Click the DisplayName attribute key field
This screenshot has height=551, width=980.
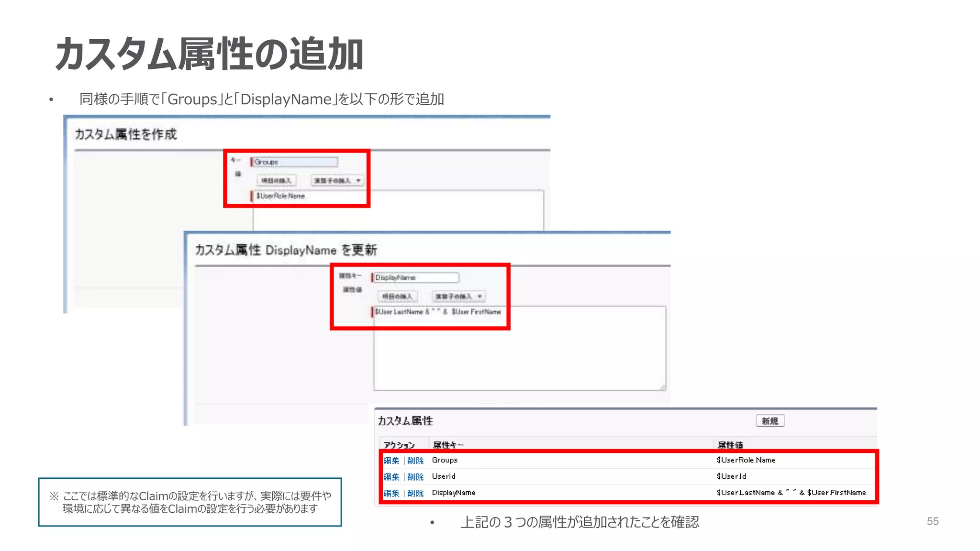point(415,277)
